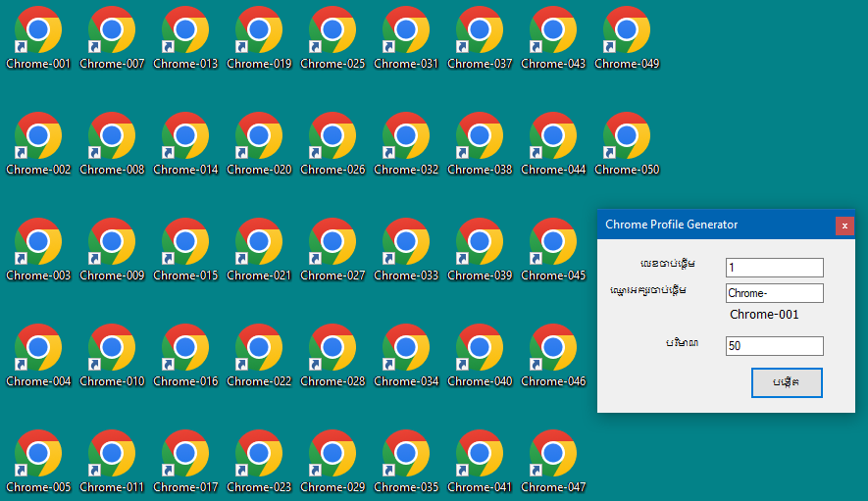This screenshot has width=868, height=501.
Task: Click the Chrome-039 desktop shortcut
Action: (480, 249)
